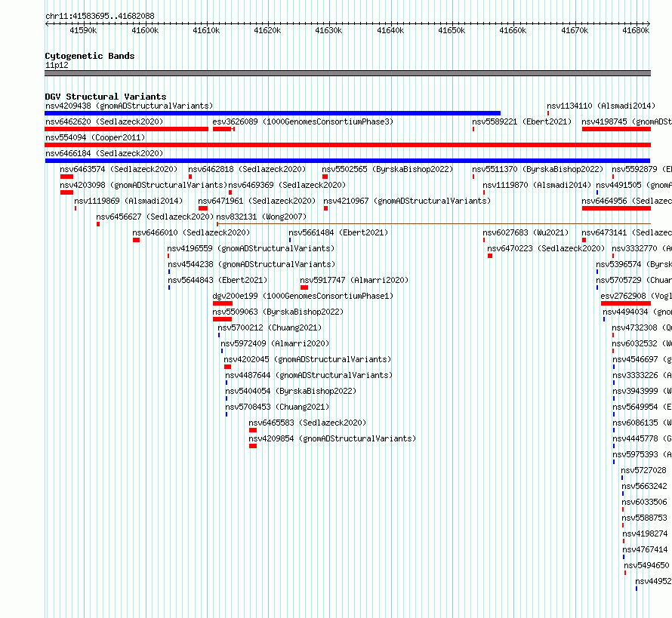Click the 41630k ruler tick label

(328, 30)
